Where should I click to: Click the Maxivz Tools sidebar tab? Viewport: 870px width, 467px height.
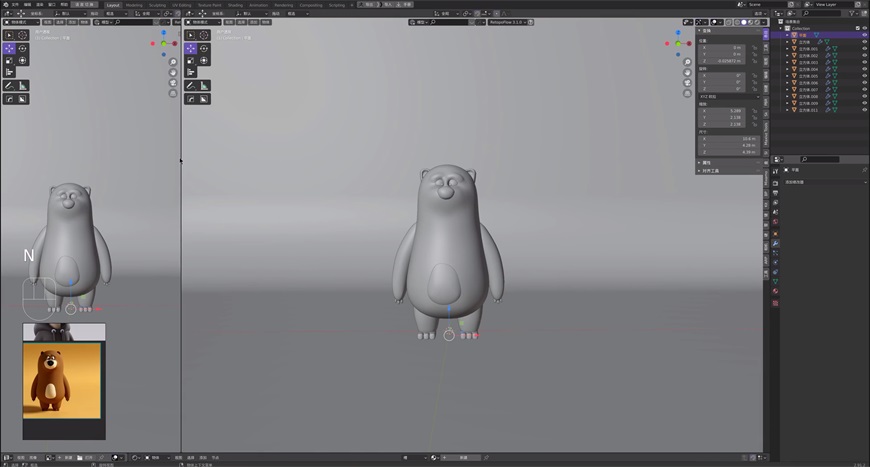[x=766, y=134]
